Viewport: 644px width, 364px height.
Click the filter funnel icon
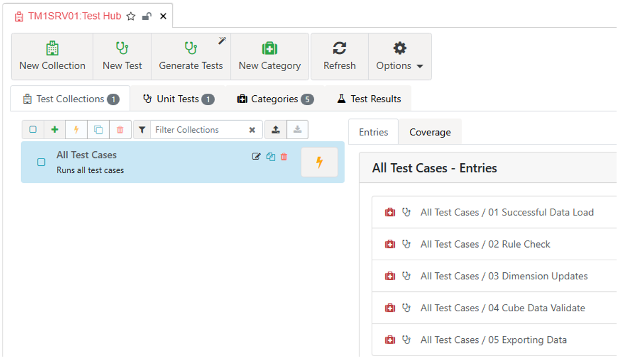click(x=142, y=130)
